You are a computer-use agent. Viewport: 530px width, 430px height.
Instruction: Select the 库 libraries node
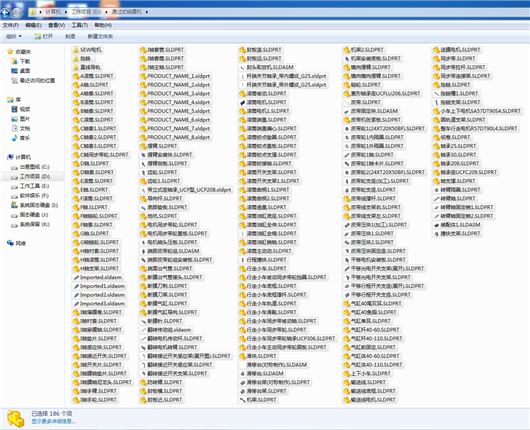[x=14, y=100]
